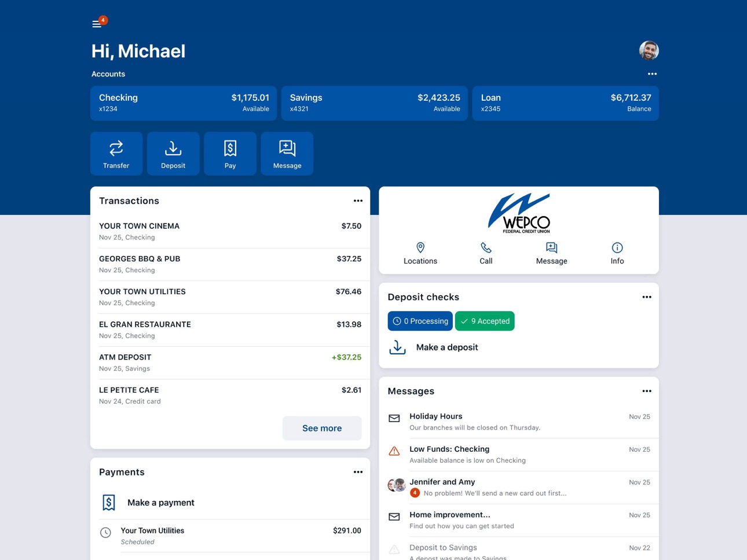Click the Make a deposit download icon
The width and height of the screenshot is (747, 560).
pos(397,347)
